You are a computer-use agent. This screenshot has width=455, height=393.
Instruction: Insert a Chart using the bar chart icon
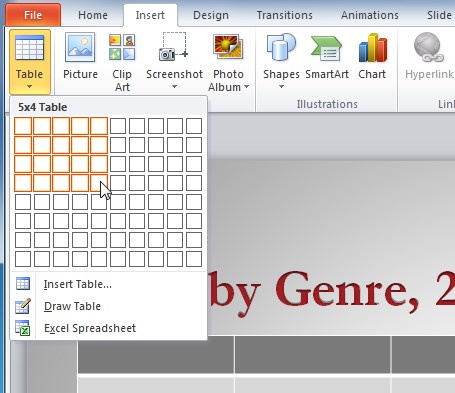[x=373, y=47]
